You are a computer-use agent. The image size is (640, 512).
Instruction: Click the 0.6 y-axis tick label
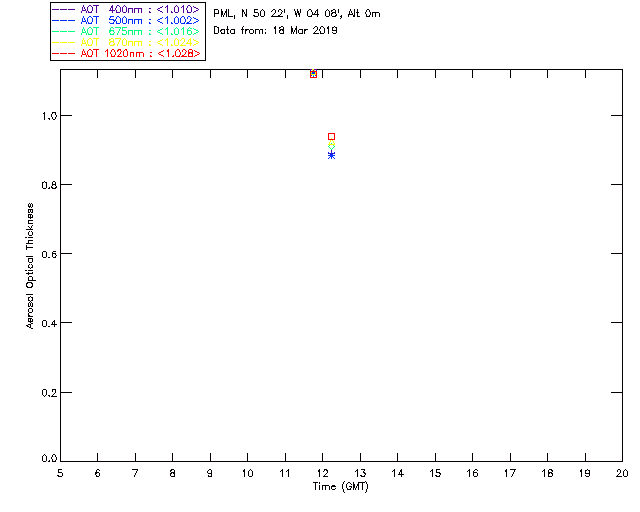tap(49, 254)
